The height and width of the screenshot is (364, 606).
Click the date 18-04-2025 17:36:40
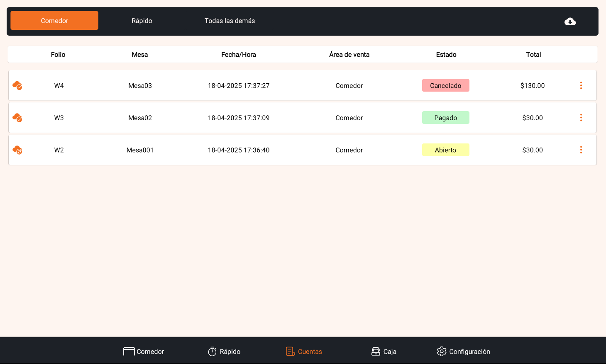pos(239,150)
